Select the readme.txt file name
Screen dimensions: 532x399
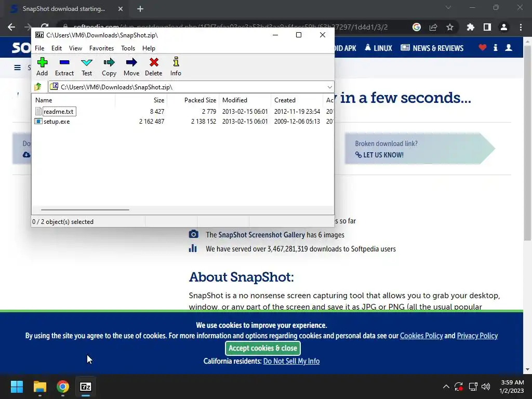[x=58, y=111]
